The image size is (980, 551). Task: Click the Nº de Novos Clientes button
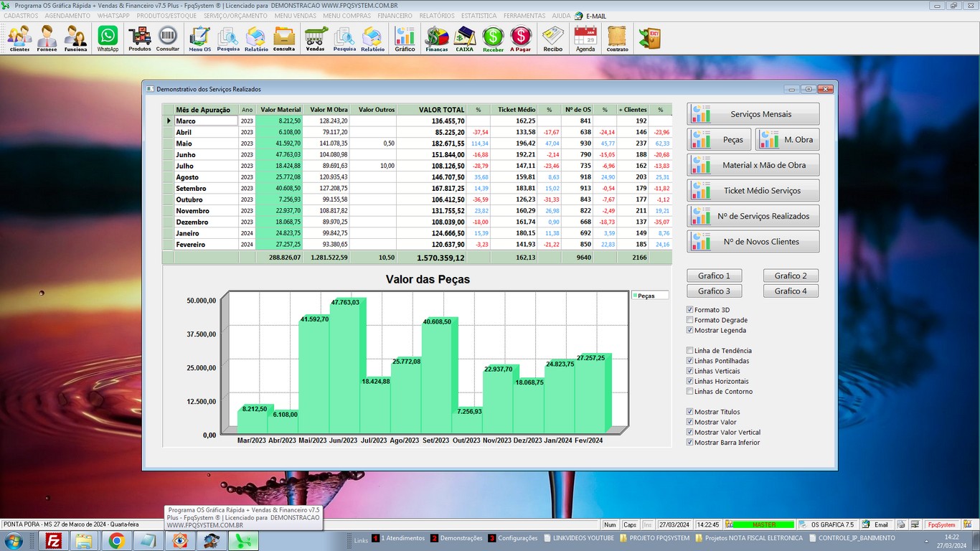(753, 242)
